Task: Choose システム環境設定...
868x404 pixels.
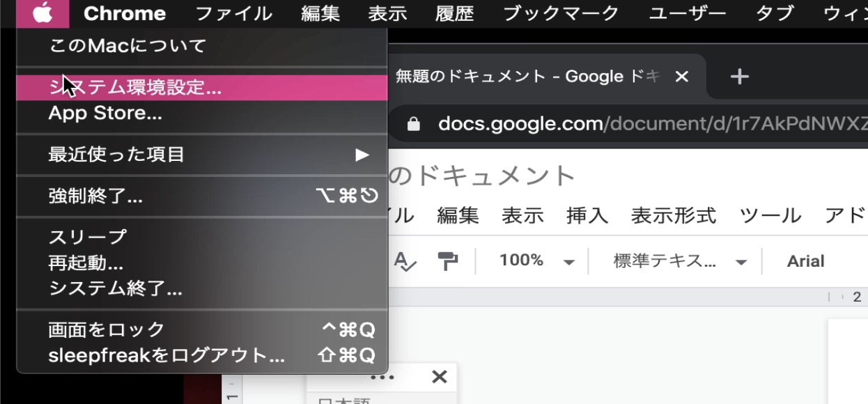Action: coord(202,87)
